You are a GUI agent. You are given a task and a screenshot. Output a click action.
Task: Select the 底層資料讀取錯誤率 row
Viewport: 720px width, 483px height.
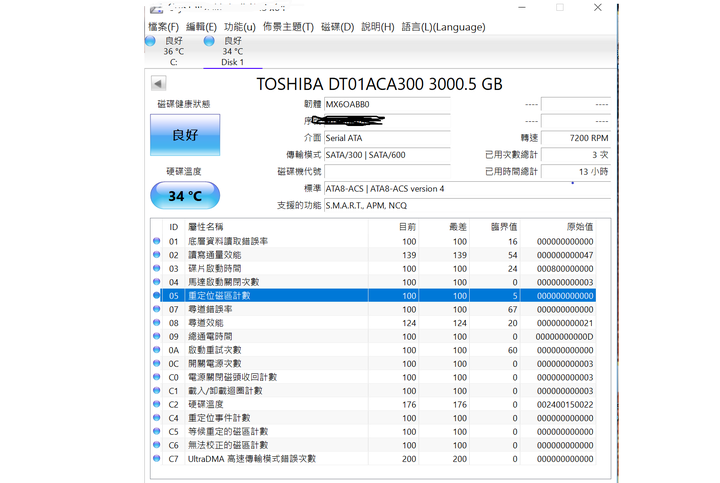[374, 241]
